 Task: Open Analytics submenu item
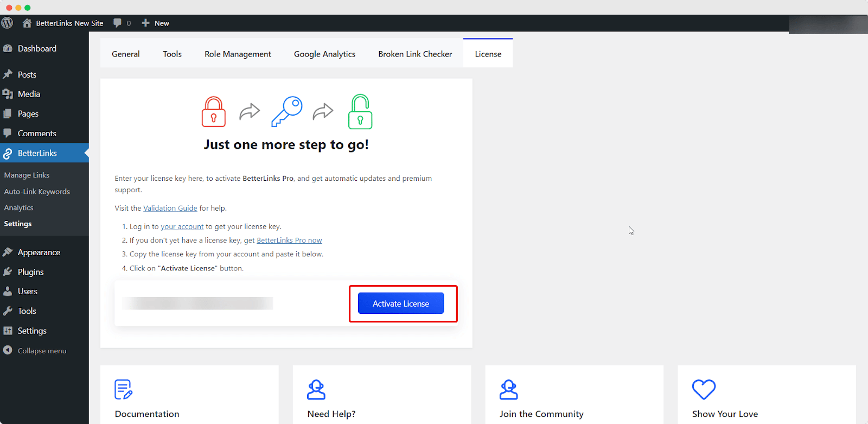(x=18, y=207)
